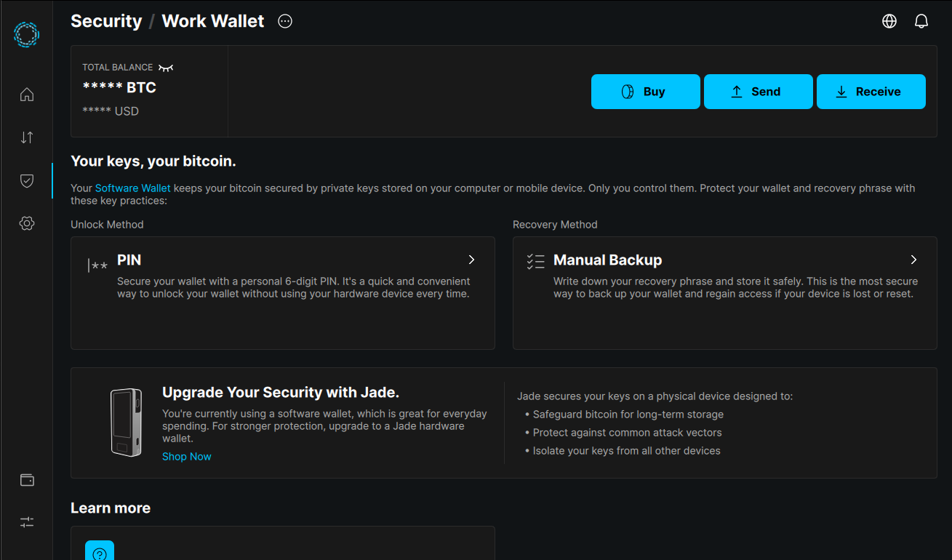Select the Security shield sidebar icon

(27, 180)
